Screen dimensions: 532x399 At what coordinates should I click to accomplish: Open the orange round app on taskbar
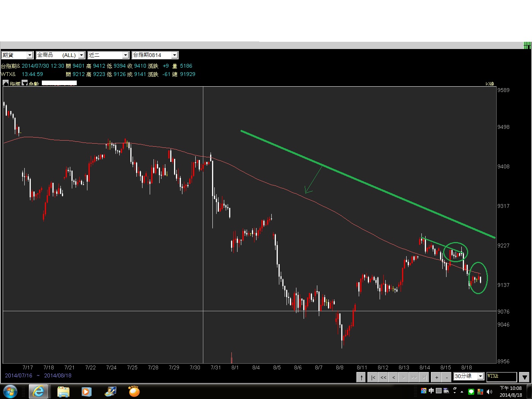[x=134, y=391]
